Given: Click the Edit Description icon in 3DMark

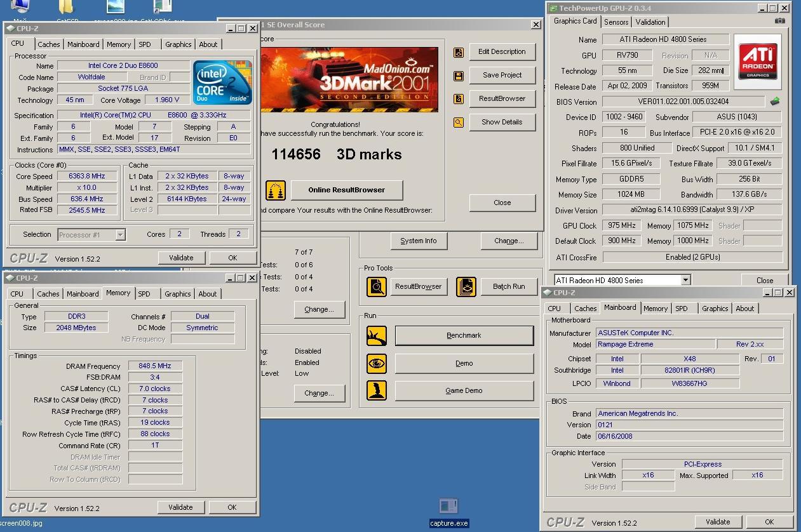Looking at the screenshot, I should 459,52.
